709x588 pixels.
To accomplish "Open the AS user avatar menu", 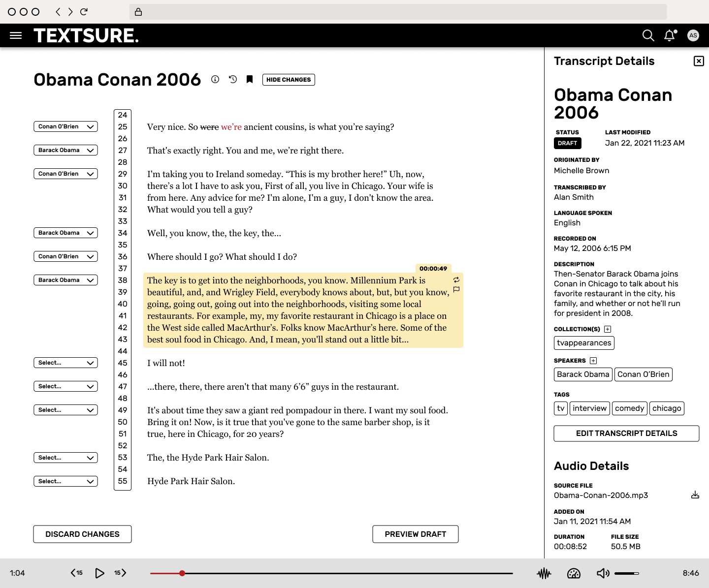I will point(693,35).
